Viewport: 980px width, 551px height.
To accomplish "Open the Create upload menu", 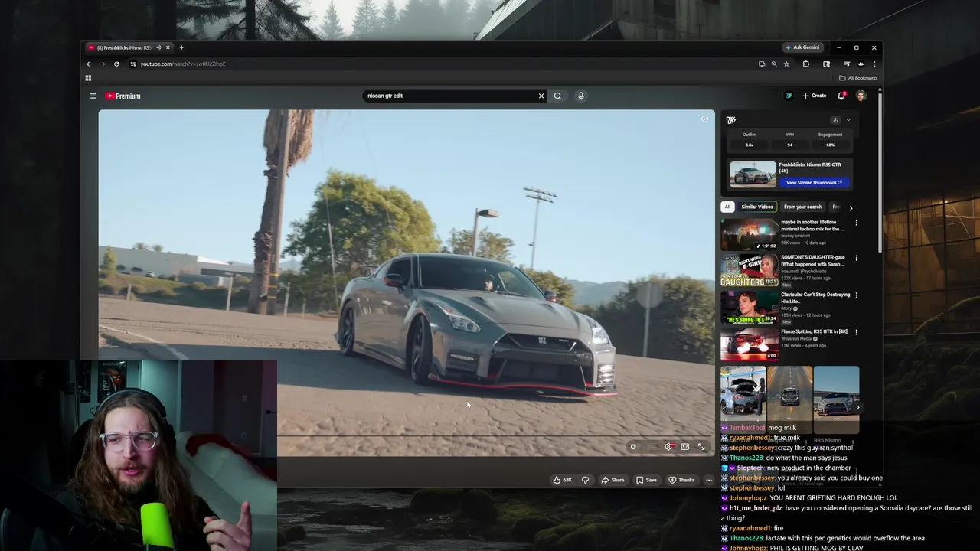I will point(814,96).
